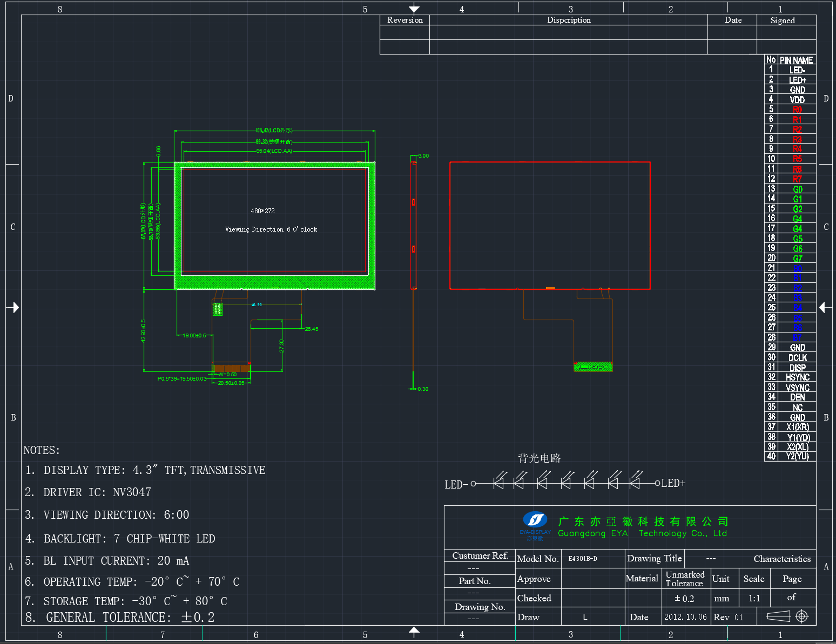Select Viewing Direction 6 O'clock label in drawing

point(271,229)
